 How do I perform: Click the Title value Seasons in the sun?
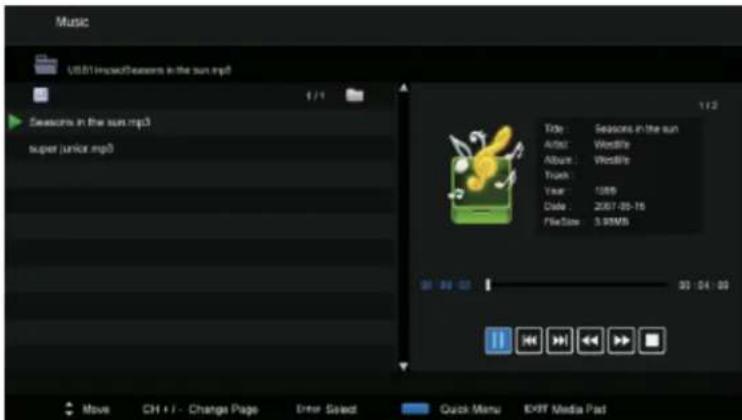tap(636, 129)
